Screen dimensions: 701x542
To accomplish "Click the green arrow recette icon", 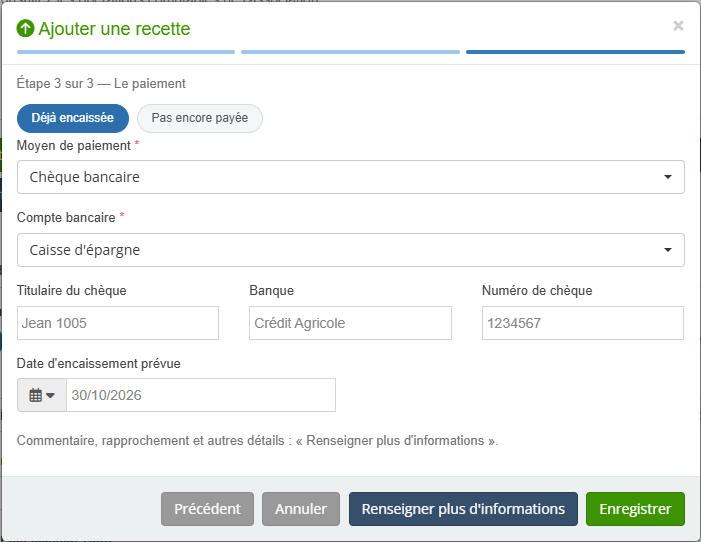I will tap(25, 28).
